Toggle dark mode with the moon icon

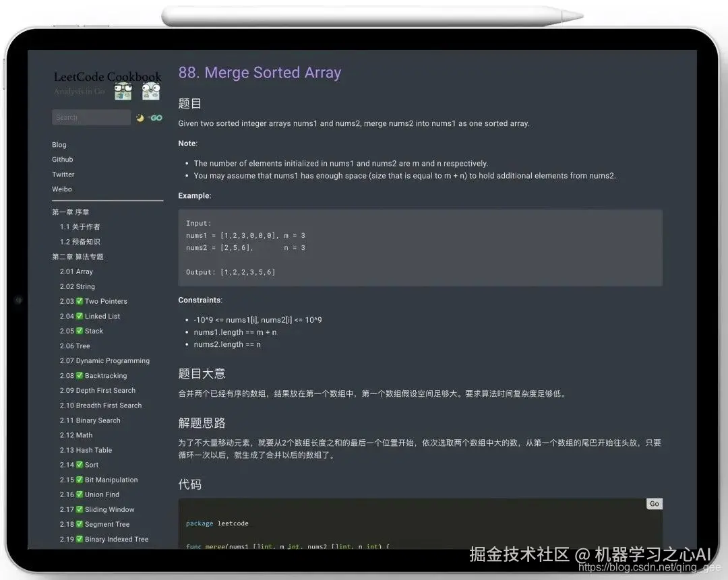(x=140, y=117)
